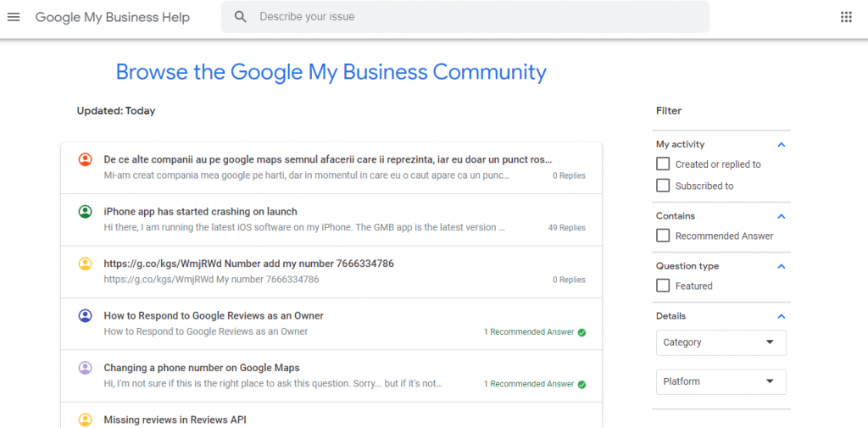Open Changing a phone number on Google Maps

(x=202, y=368)
